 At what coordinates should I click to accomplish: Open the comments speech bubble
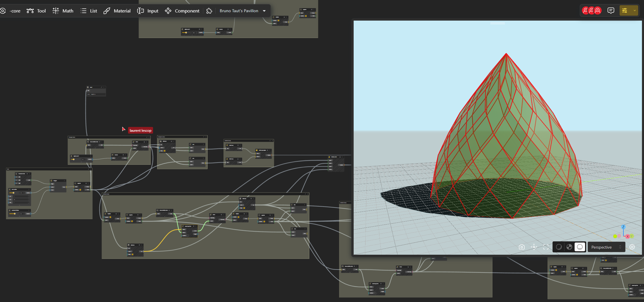click(611, 11)
